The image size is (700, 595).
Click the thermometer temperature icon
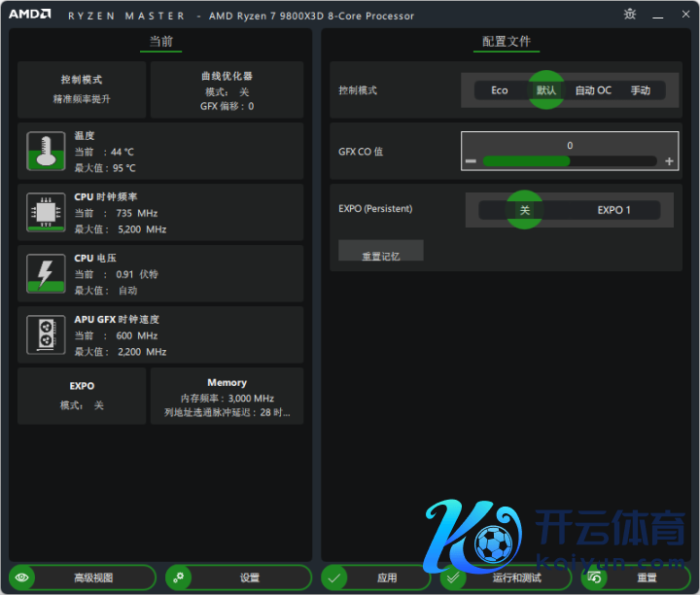pos(46,152)
